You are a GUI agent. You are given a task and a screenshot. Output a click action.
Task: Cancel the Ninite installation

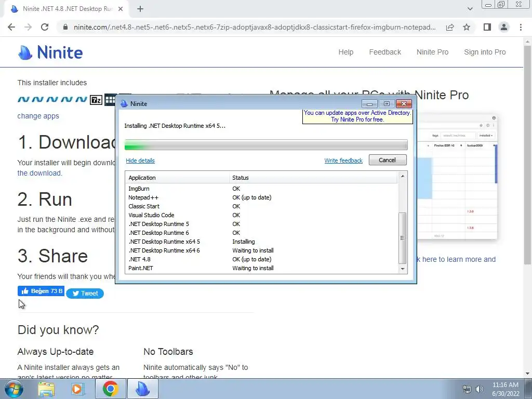[388, 160]
